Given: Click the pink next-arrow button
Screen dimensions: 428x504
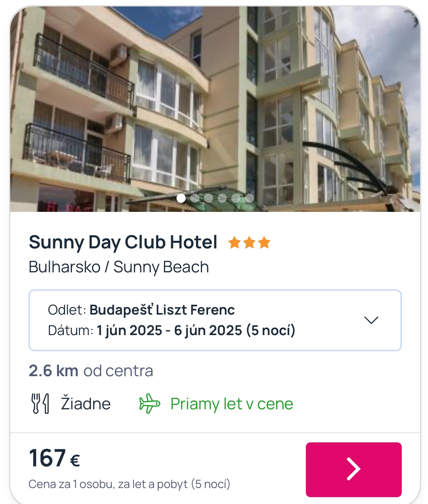Looking at the screenshot, I should click(353, 469).
